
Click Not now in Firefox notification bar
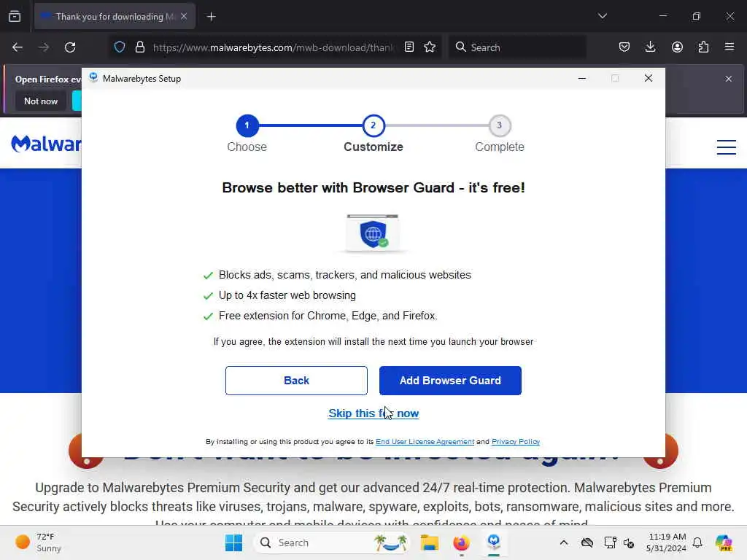41,101
